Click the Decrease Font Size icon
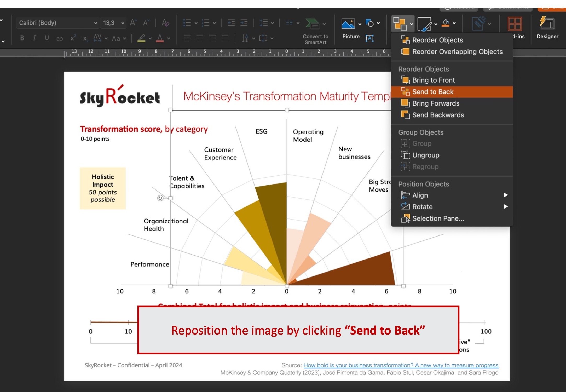Image resolution: width=566 pixels, height=392 pixels. (x=146, y=23)
